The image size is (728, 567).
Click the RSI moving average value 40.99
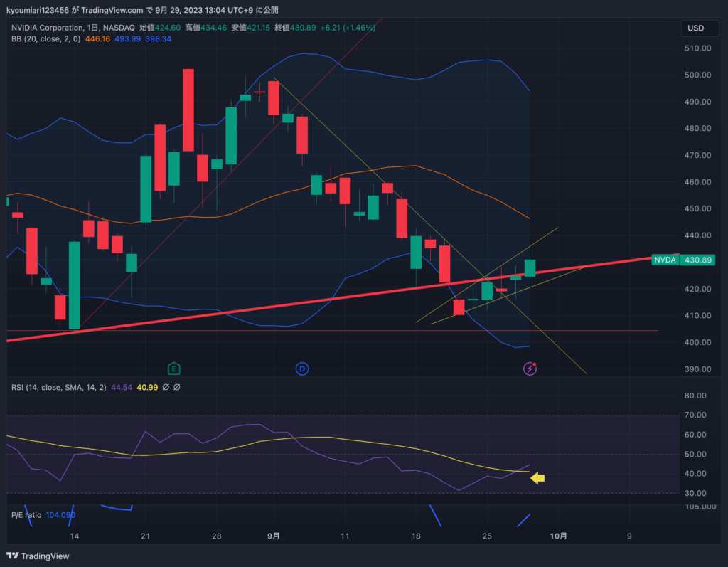147,387
